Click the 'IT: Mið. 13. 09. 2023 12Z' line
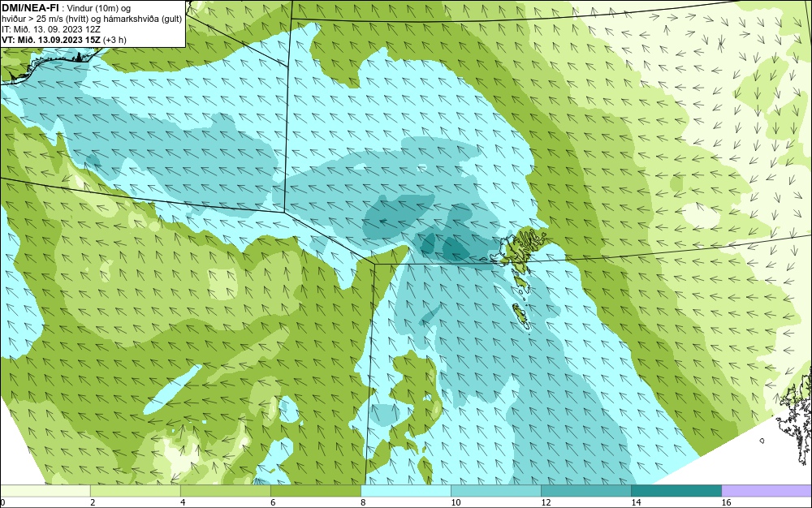Viewport: 812px width, 508px height. point(50,29)
